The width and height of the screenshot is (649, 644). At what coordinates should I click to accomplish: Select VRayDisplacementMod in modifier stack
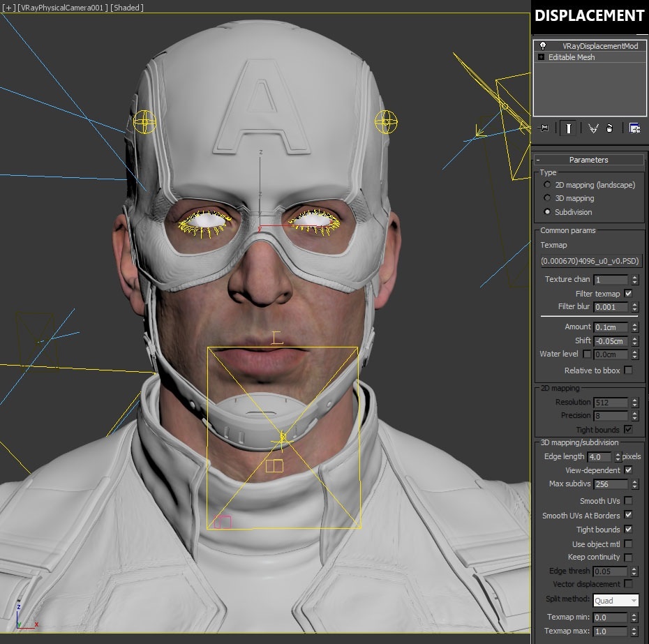pyautogui.click(x=590, y=46)
